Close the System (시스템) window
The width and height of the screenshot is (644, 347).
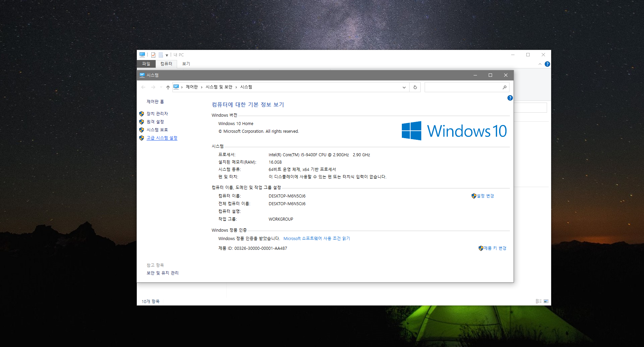coord(506,75)
